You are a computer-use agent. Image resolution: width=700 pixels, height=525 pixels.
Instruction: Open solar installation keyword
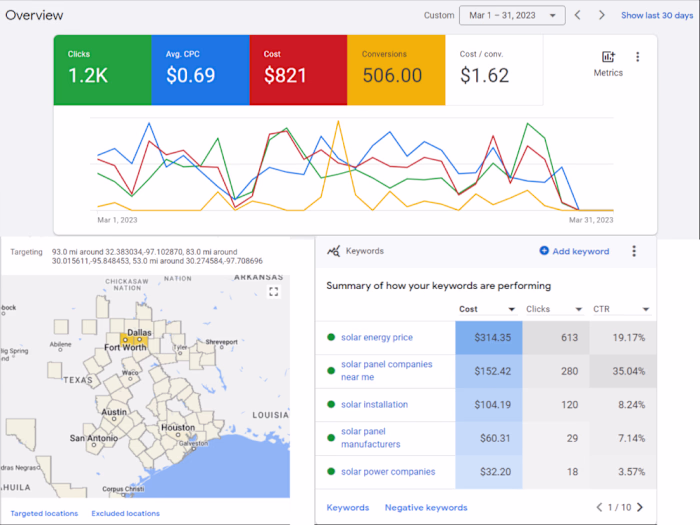coord(375,404)
